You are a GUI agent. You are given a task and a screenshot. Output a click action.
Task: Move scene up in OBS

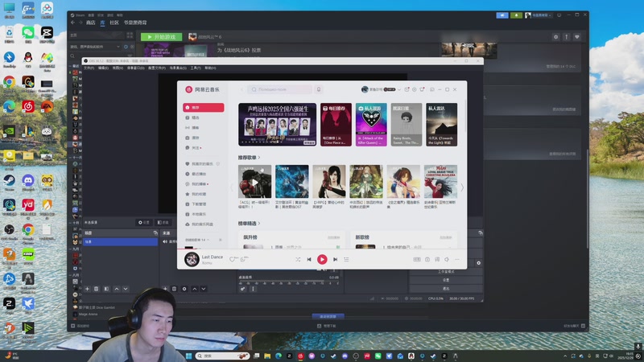click(x=117, y=289)
